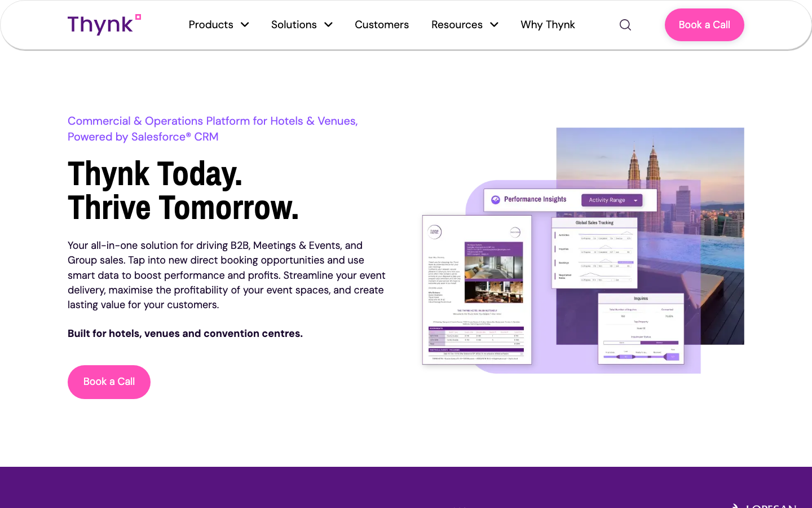Screen dimensions: 812x508
Task: Expand the Products menu
Action: point(211,25)
